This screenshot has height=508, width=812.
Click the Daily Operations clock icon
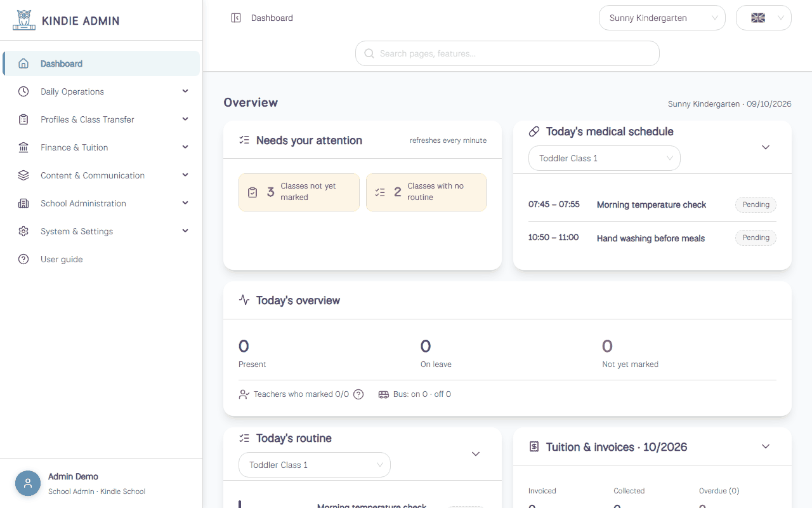23,91
